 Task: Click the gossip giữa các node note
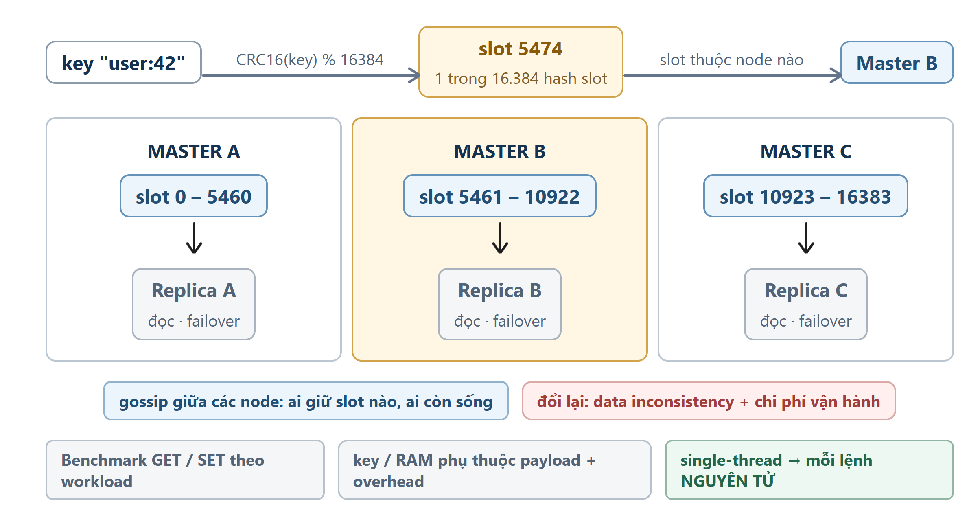click(x=306, y=401)
